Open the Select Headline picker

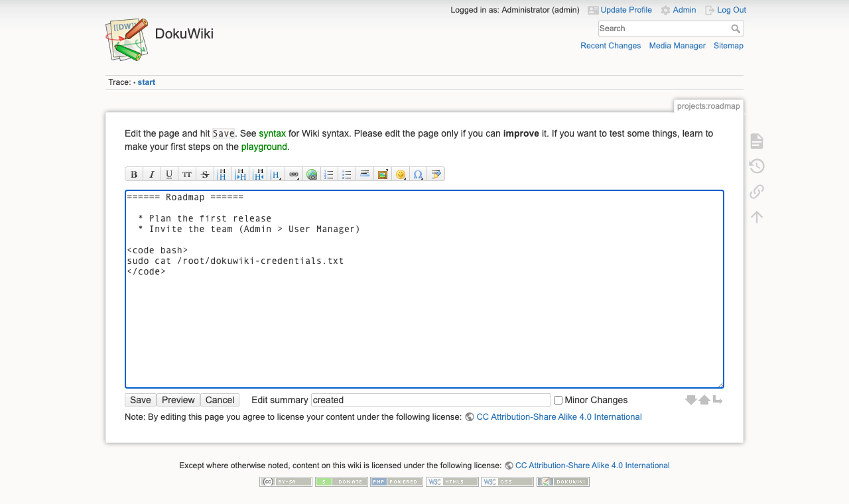point(277,174)
